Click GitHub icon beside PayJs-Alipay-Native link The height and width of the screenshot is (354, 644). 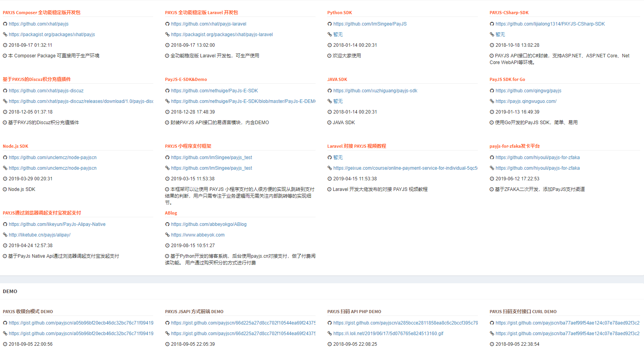[5, 224]
